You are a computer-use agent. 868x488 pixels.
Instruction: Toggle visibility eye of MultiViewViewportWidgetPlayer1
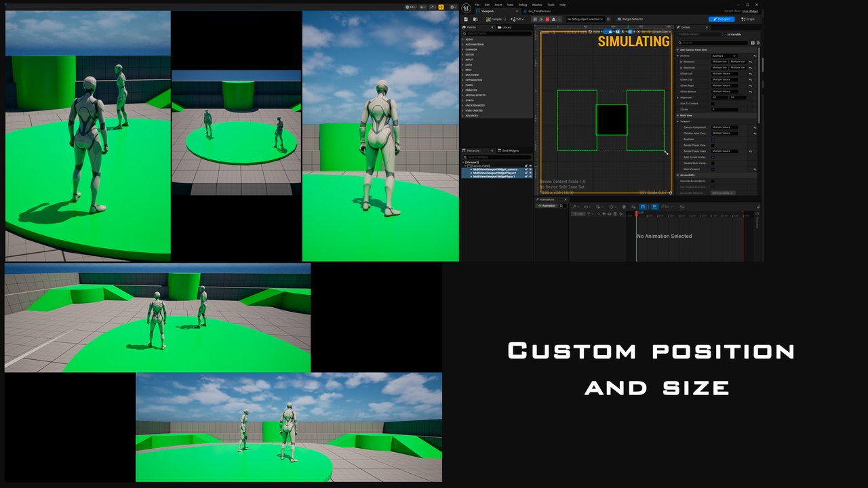pos(530,176)
